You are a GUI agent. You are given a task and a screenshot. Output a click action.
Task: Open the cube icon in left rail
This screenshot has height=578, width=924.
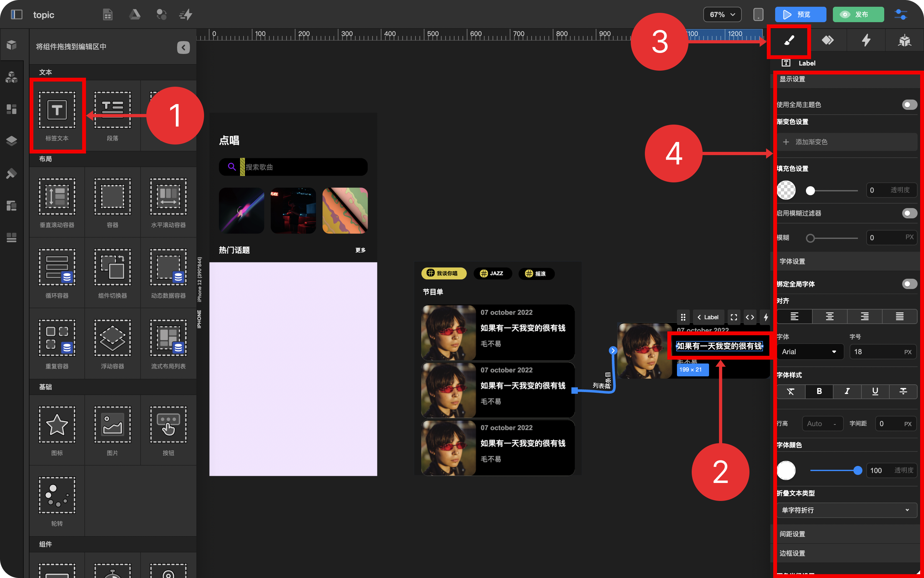click(x=12, y=45)
